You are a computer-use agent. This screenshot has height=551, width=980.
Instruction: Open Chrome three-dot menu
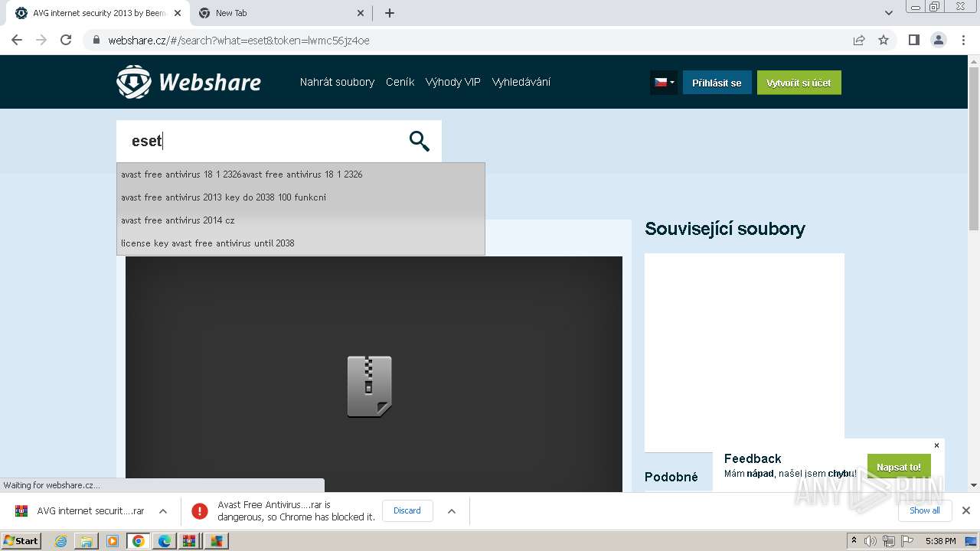(x=963, y=40)
